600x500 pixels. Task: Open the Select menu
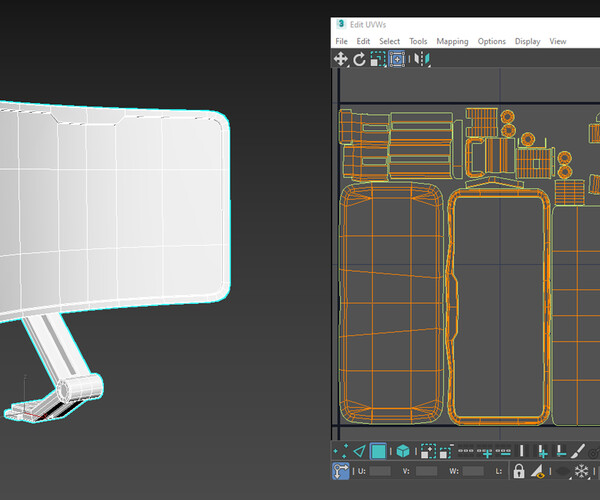[x=389, y=41]
